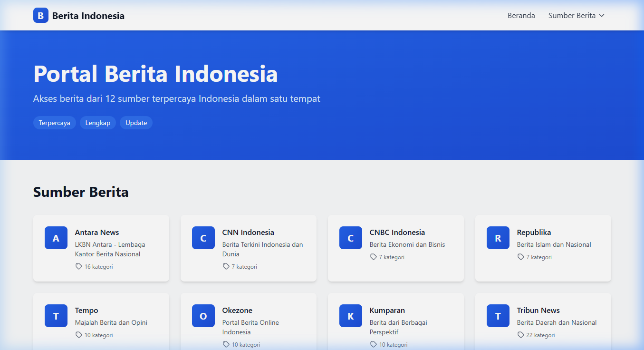
Task: Click the tag icon in CNN Indonesia card
Action: 226,266
